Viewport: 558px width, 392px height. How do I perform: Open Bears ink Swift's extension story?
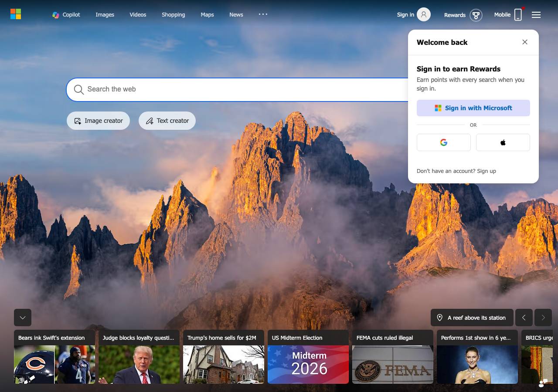(x=54, y=357)
